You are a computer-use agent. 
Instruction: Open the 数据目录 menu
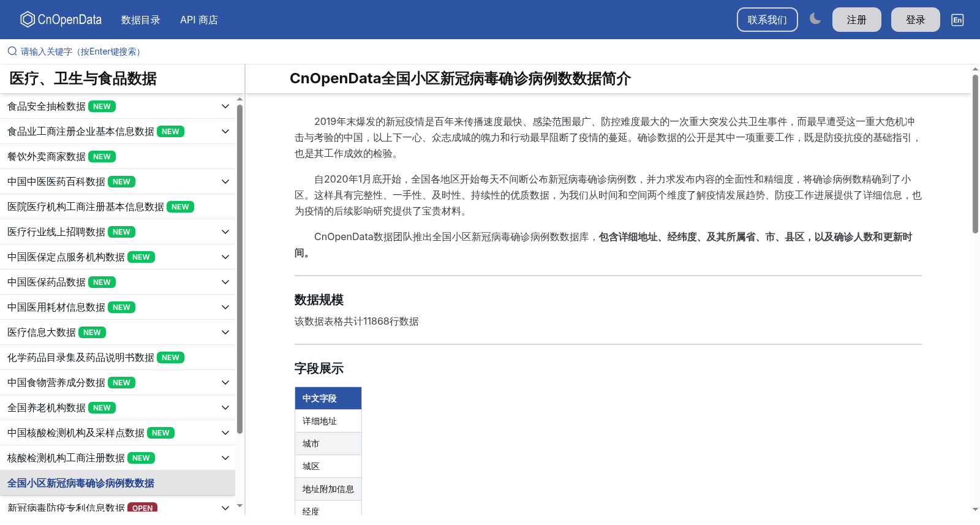(x=140, y=20)
